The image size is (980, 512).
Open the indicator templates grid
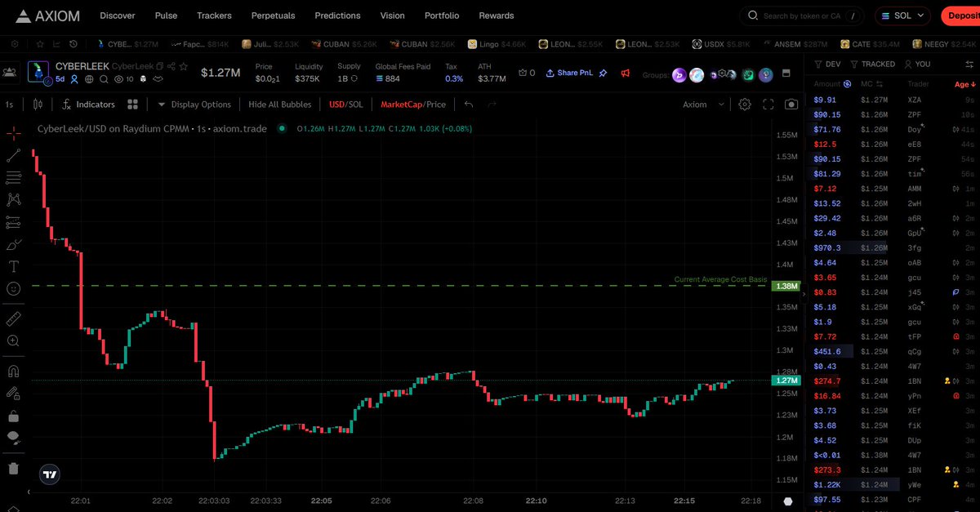(x=132, y=105)
